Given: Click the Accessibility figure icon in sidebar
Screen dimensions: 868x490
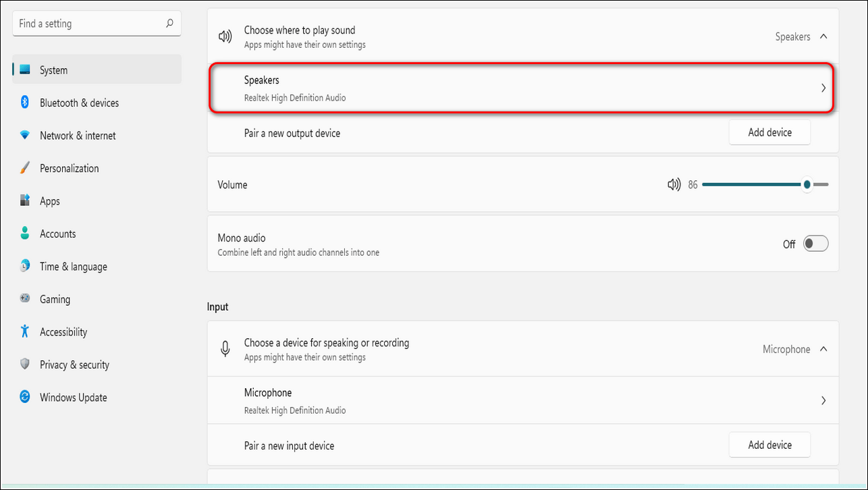Looking at the screenshot, I should pyautogui.click(x=25, y=331).
